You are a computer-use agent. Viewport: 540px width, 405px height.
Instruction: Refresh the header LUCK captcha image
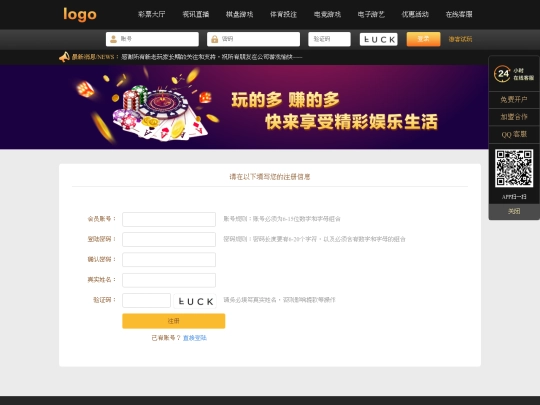379,39
